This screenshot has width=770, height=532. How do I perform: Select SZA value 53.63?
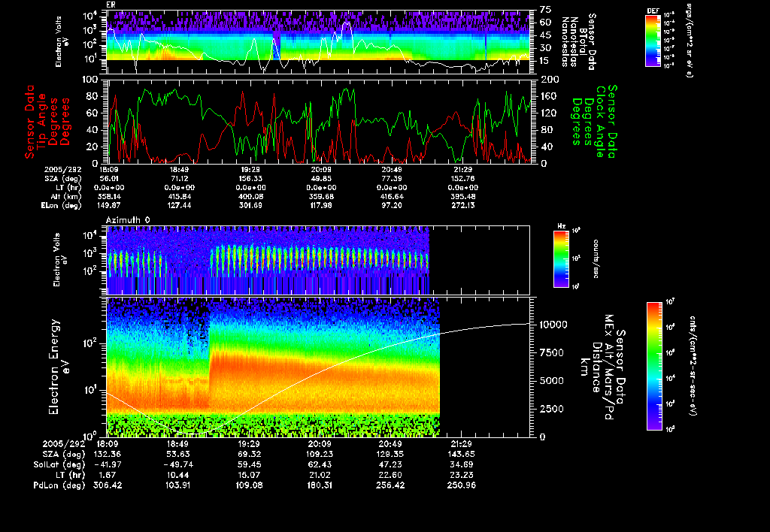178,455
